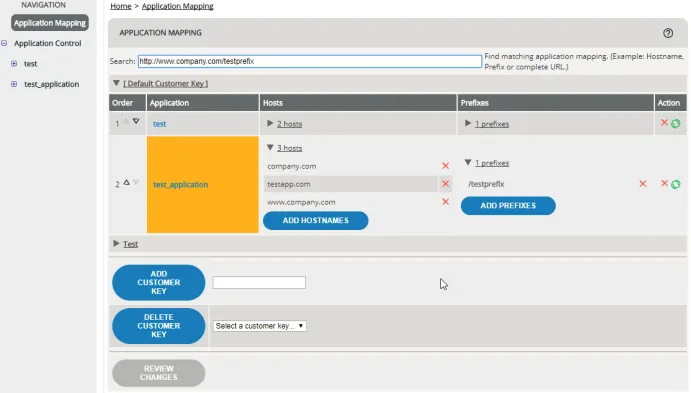The height and width of the screenshot is (393, 691).
Task: Select Application Mapping in navigation
Action: click(50, 23)
